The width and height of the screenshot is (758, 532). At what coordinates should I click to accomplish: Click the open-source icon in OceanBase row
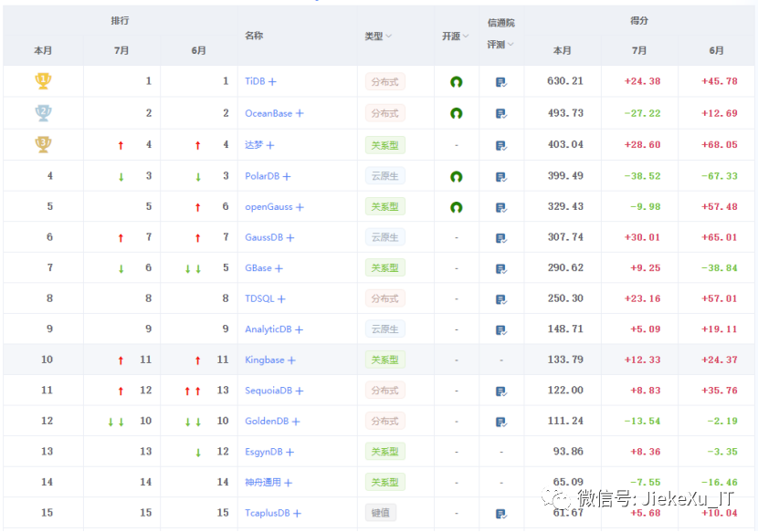(457, 113)
